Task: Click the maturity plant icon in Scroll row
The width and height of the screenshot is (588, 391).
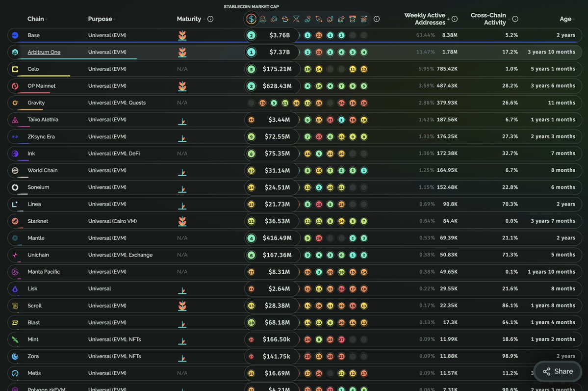Action: pyautogui.click(x=182, y=306)
